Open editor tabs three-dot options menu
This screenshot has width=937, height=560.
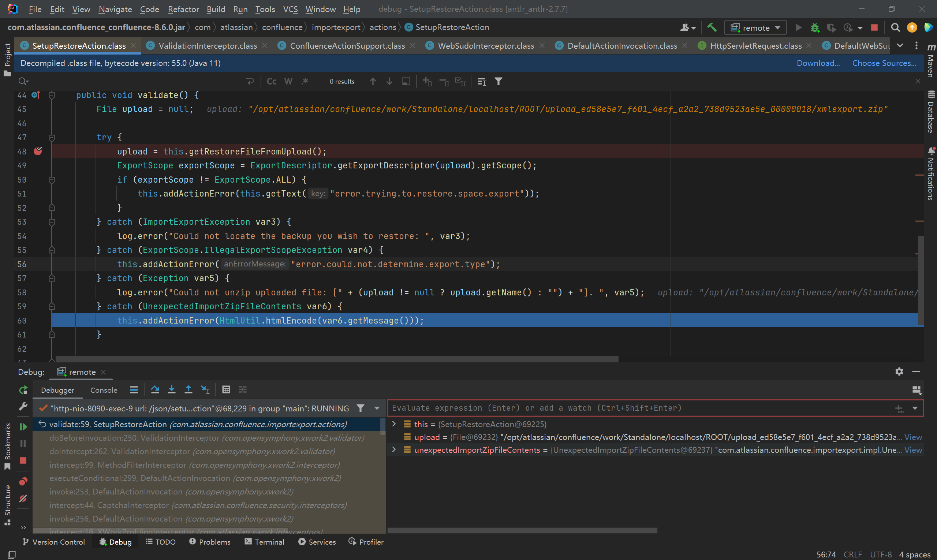pos(916,46)
